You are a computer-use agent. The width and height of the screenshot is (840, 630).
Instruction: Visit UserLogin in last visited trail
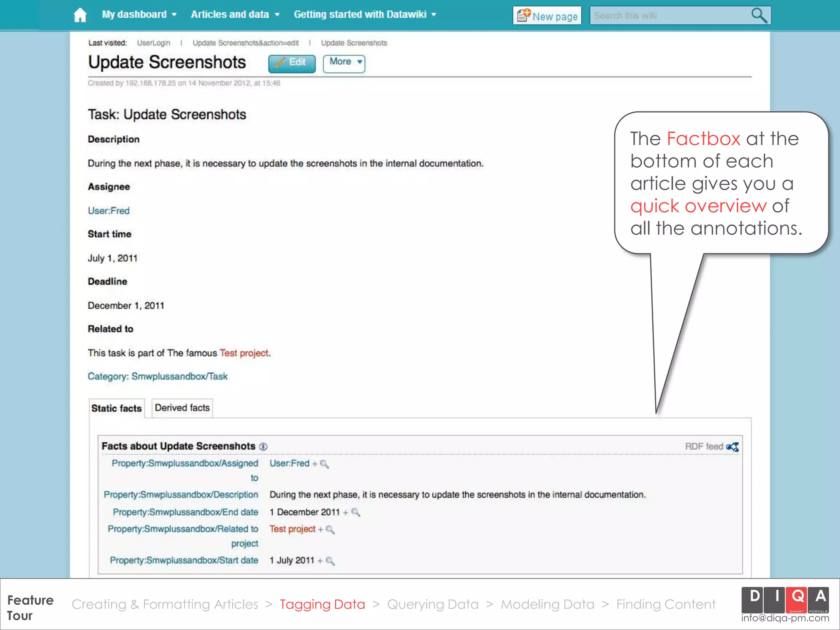tap(153, 43)
